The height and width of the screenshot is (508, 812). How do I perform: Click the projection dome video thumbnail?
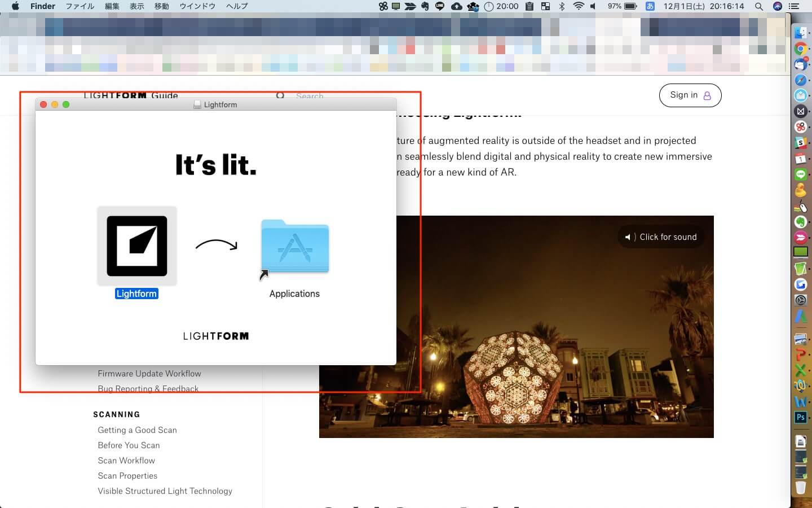pyautogui.click(x=517, y=326)
